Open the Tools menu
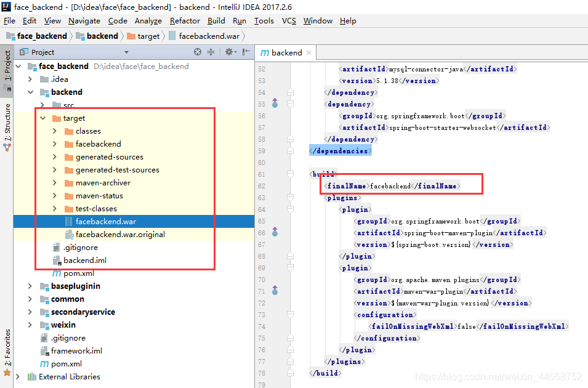588x388 pixels. pyautogui.click(x=264, y=21)
